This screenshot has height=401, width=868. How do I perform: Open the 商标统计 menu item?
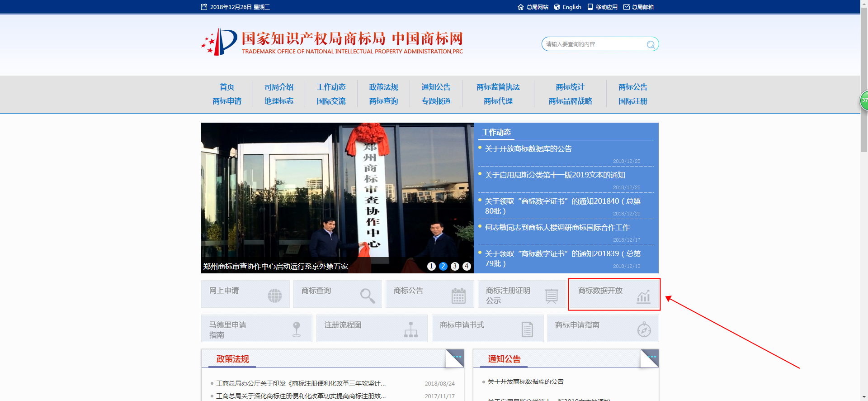point(570,87)
